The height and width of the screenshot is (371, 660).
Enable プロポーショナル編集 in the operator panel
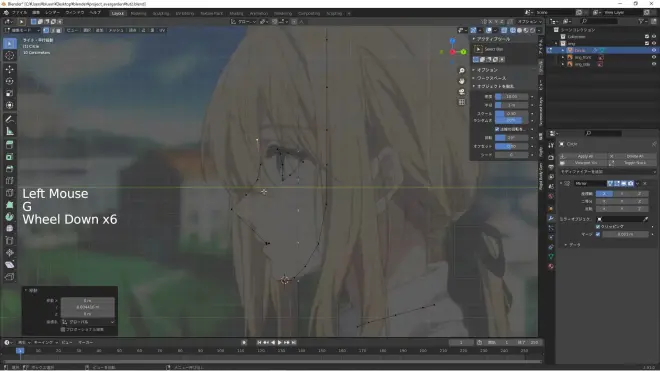pyautogui.click(x=63, y=330)
